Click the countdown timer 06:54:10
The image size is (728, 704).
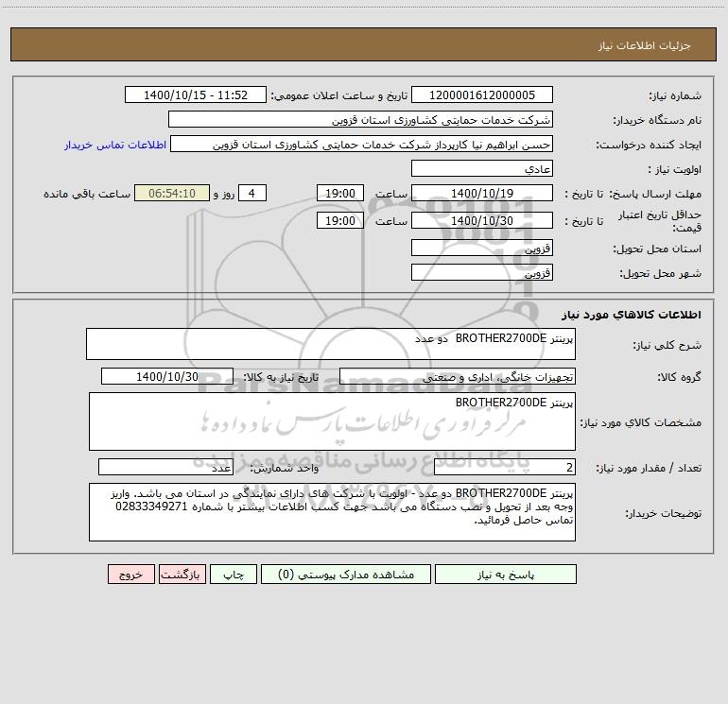click(x=172, y=193)
